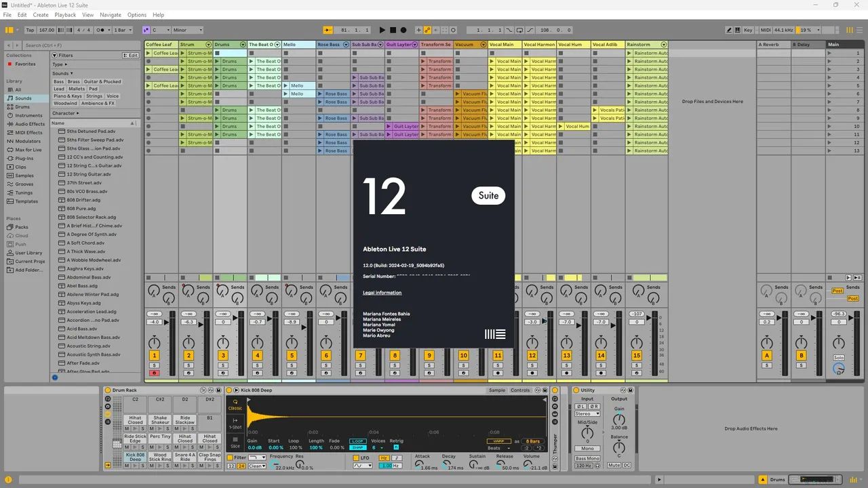Click the Warp button in the sampler
This screenshot has width=868, height=488.
tap(499, 441)
